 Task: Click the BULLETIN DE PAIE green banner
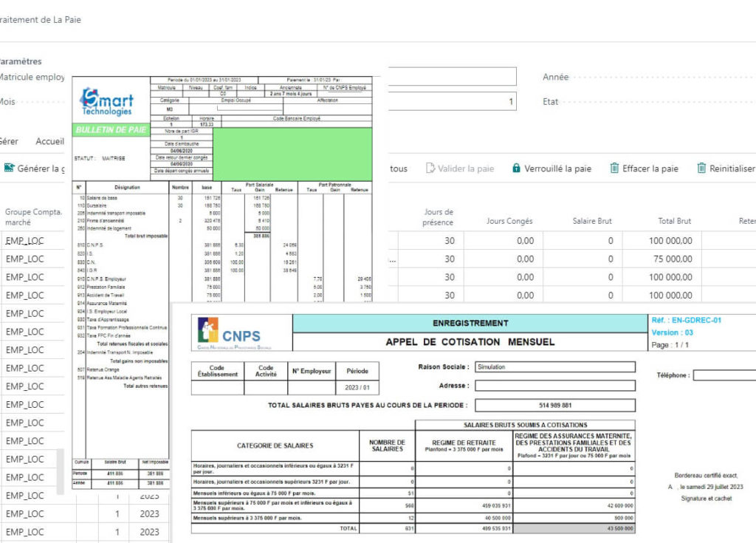pos(111,129)
